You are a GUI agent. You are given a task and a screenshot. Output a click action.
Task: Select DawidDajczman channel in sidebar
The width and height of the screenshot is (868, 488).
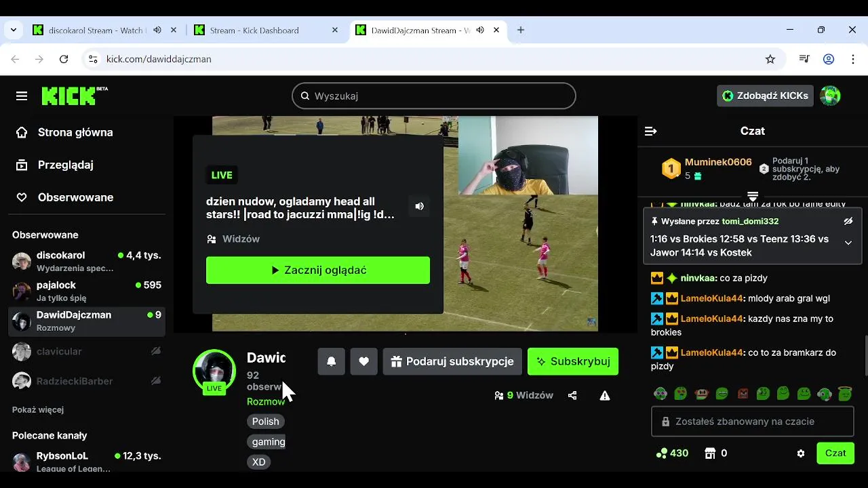(x=87, y=321)
